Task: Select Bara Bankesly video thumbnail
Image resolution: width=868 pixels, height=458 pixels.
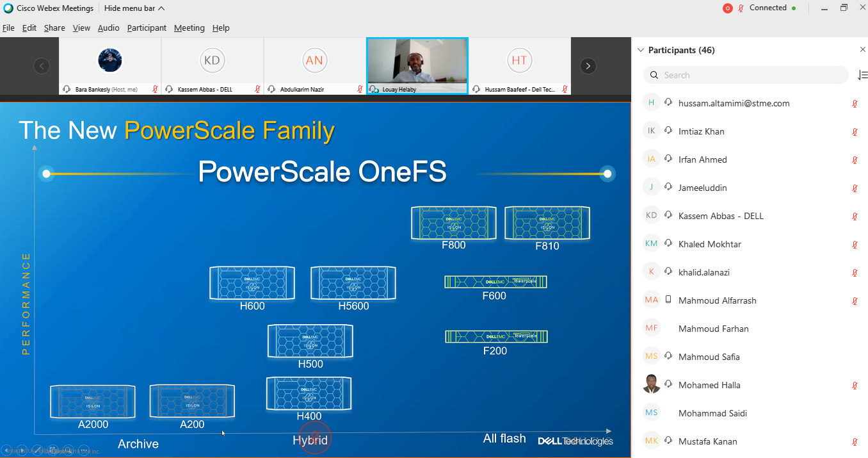Action: pyautogui.click(x=110, y=66)
